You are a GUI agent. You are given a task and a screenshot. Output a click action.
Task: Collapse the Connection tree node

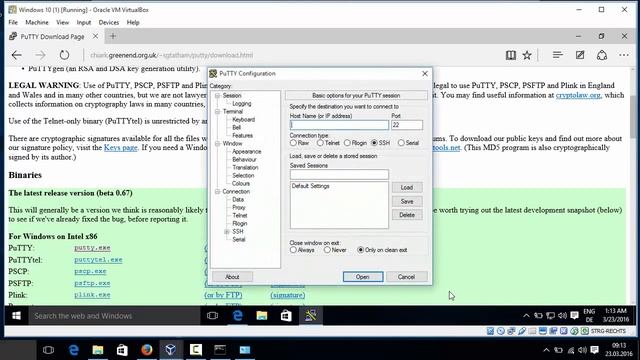coord(218,191)
